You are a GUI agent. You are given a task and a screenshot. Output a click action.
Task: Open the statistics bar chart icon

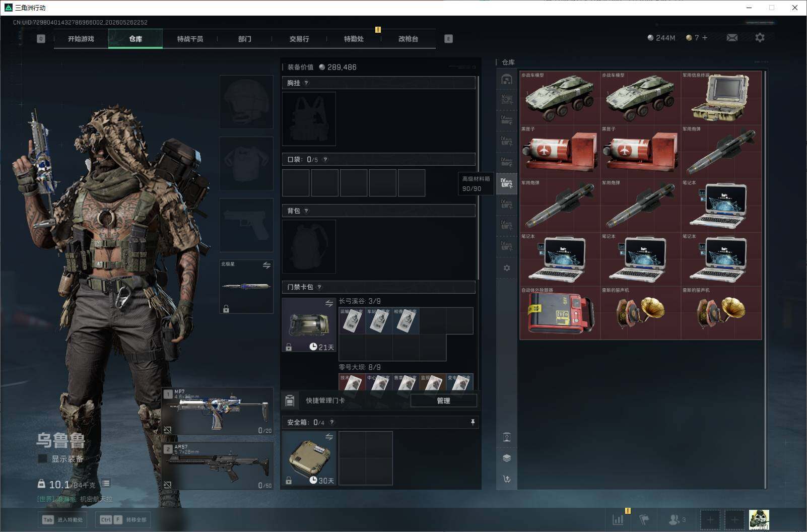[618, 519]
